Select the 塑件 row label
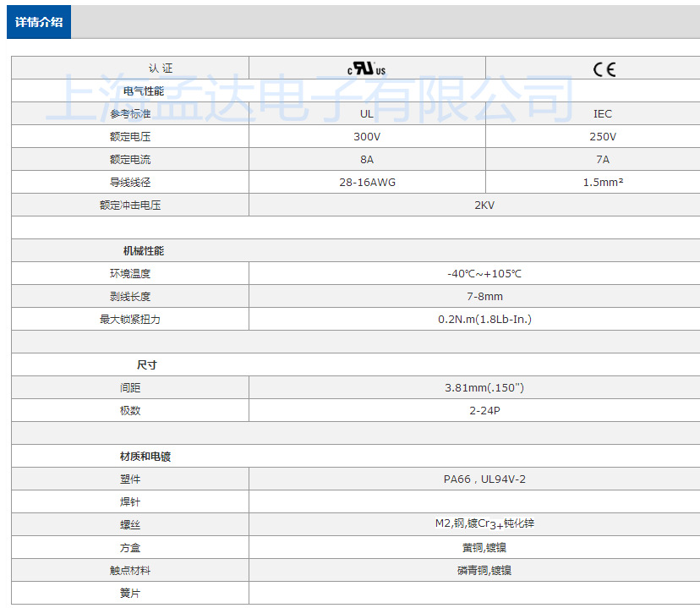Screen dimensions: 700x608 tap(130, 479)
